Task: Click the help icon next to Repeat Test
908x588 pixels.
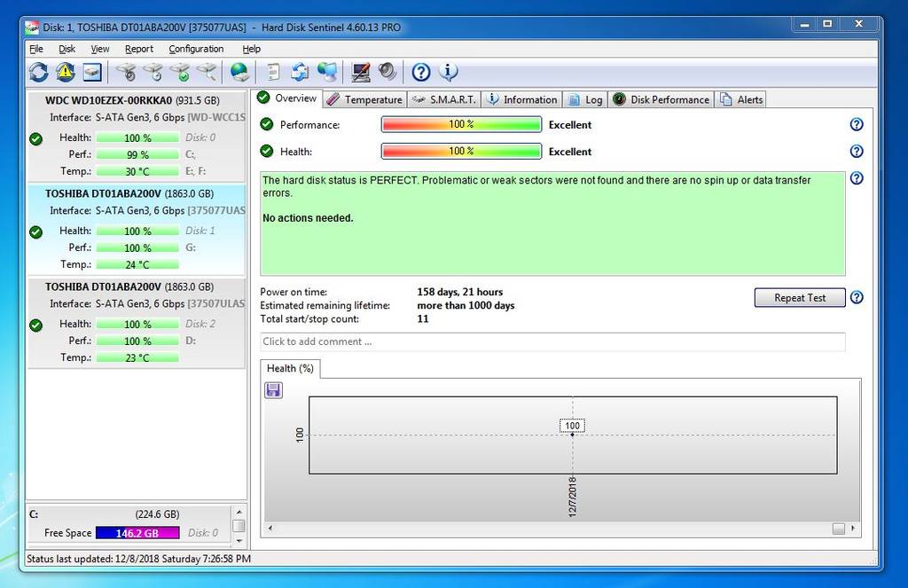Action: click(x=857, y=298)
